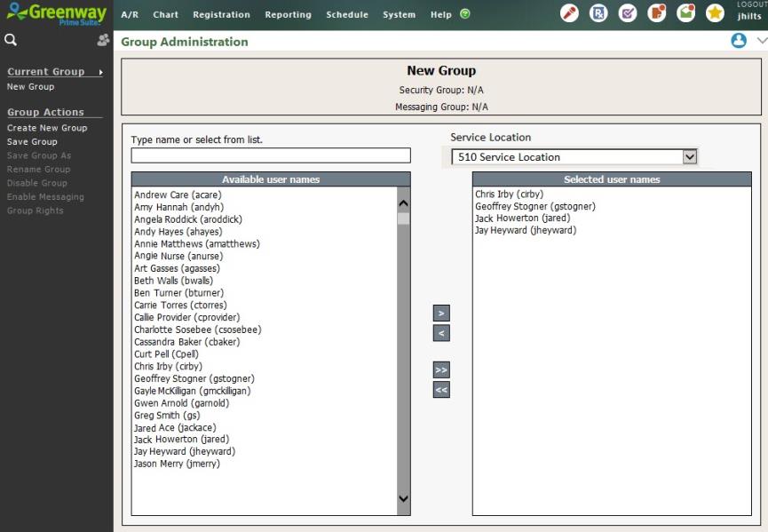This screenshot has height=532, width=768.
Task: Click the search magnifier icon in sidebar
Action: (x=11, y=40)
